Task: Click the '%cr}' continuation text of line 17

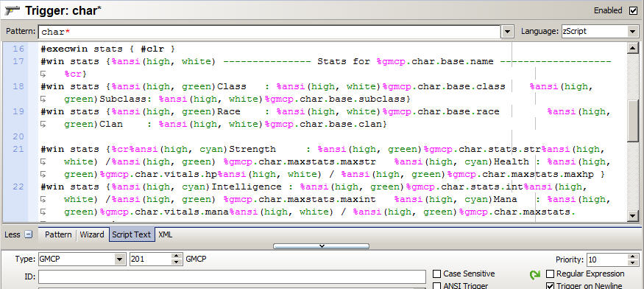Action: tap(76, 74)
